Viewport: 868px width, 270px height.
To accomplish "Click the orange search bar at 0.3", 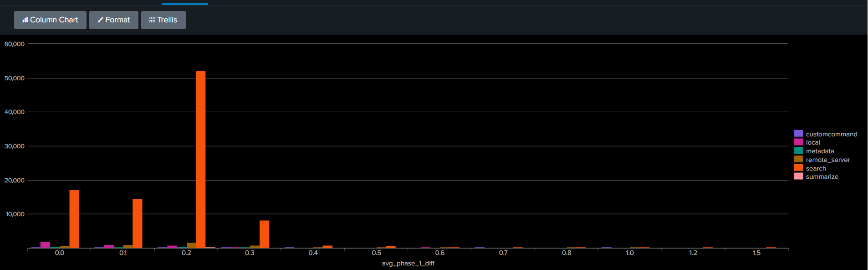I will 264,234.
